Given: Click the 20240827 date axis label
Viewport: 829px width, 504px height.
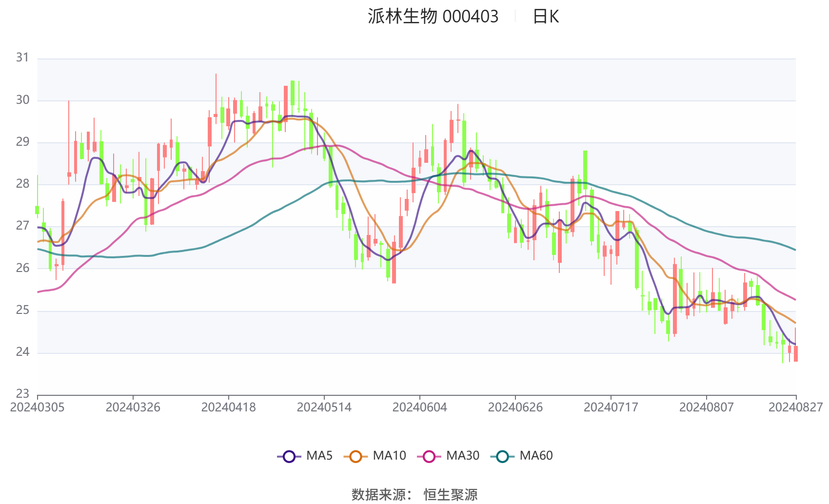Looking at the screenshot, I should point(796,407).
